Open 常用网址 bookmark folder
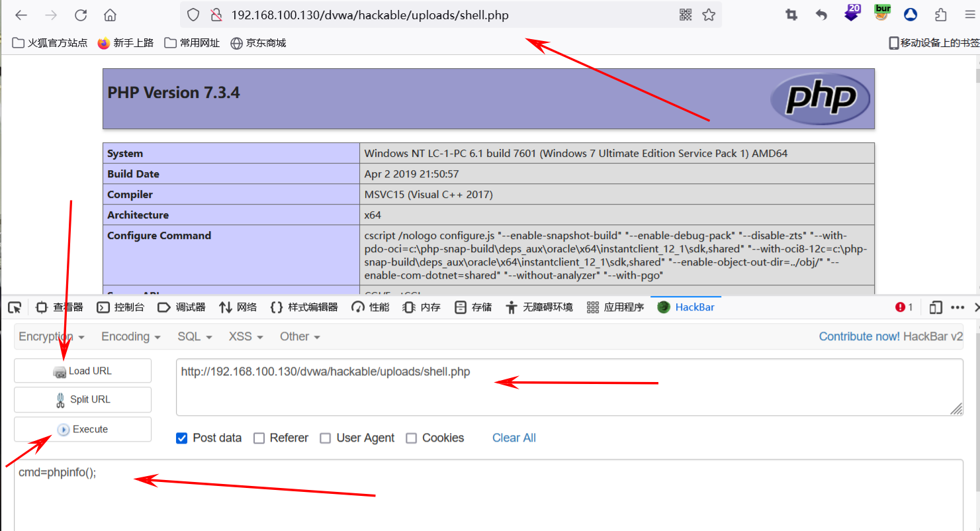Screen dimensions: 980x531 (192, 43)
